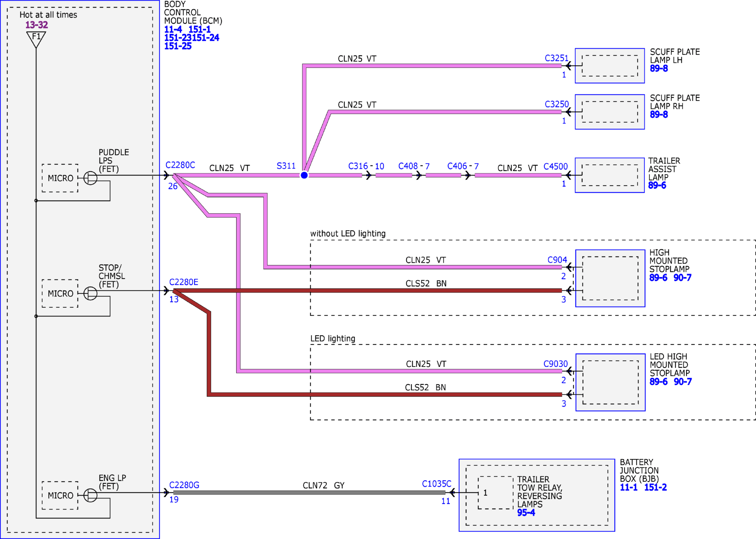Click the F1 fuse triangle symbol
The height and width of the screenshot is (539, 756).
point(36,40)
